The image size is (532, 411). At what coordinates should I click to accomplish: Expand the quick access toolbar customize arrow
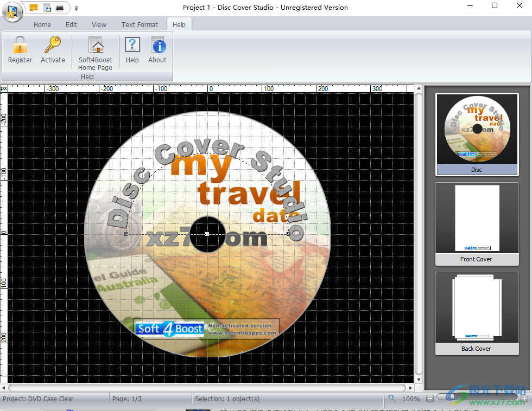(x=77, y=9)
